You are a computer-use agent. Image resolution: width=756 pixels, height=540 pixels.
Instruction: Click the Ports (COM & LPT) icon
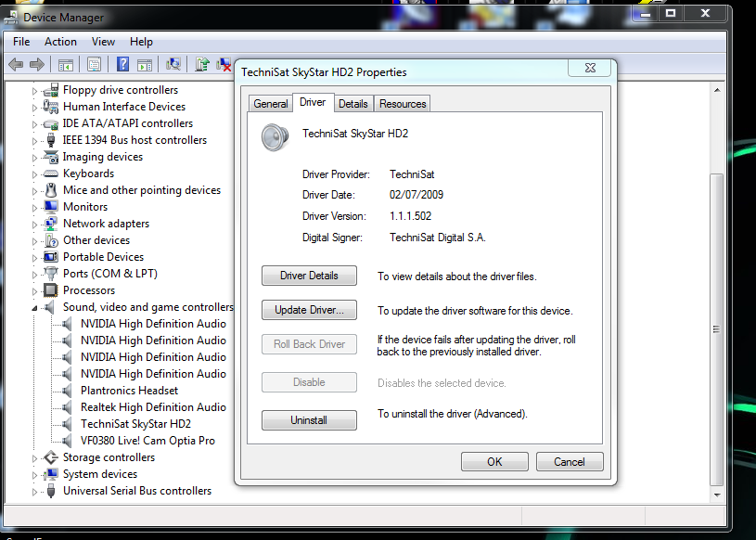pos(51,274)
